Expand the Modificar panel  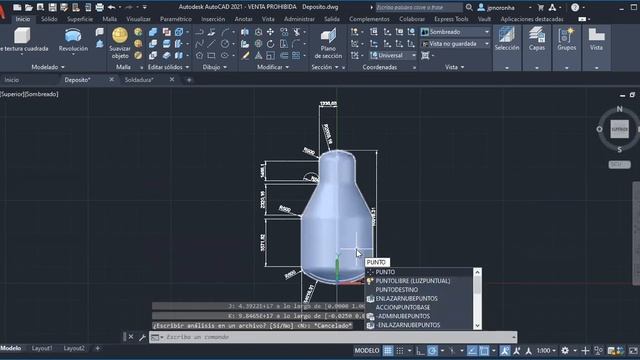273,67
